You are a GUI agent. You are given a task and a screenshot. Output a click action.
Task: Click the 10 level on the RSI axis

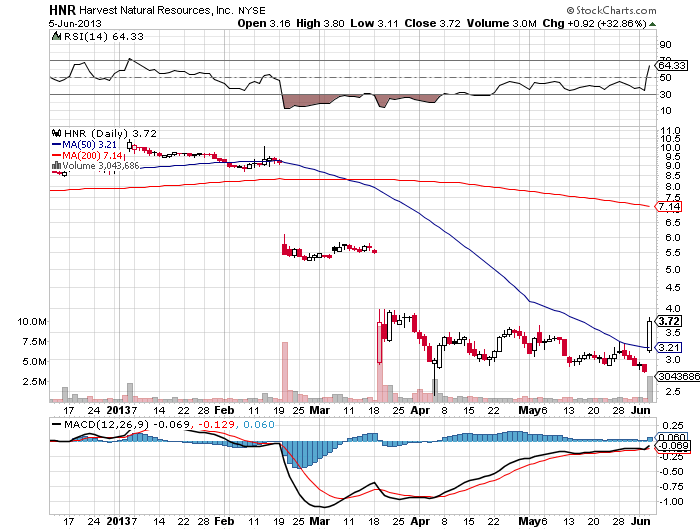(x=665, y=111)
